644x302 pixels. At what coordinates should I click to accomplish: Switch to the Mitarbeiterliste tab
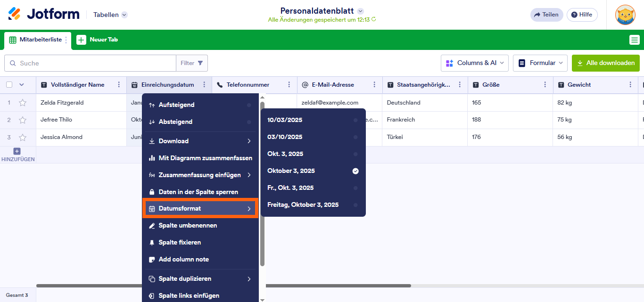tap(35, 40)
